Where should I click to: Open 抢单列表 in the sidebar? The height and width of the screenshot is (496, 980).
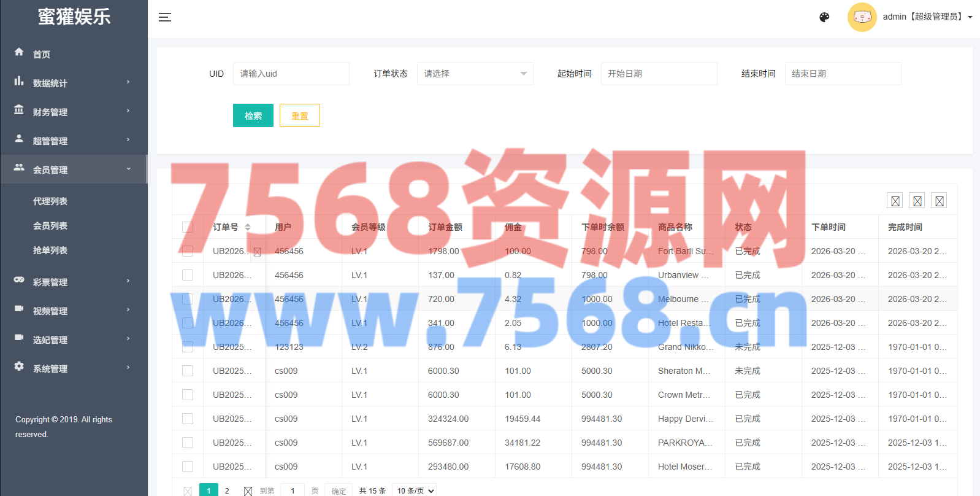tap(50, 250)
